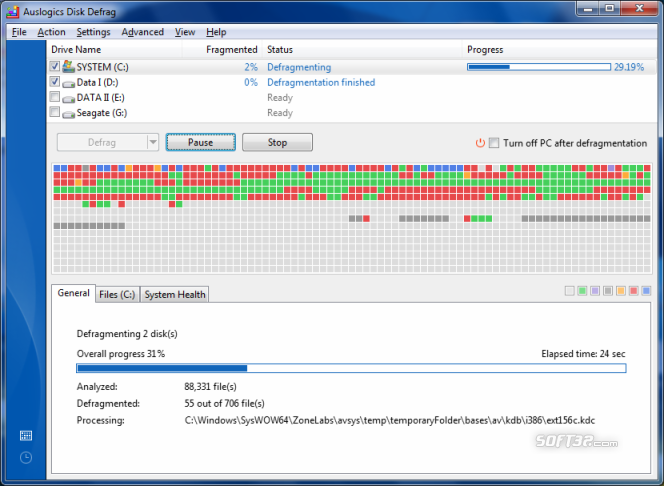Enable Turn off PC after defragmentation
Viewport: 664px width, 486px height.
494,143
